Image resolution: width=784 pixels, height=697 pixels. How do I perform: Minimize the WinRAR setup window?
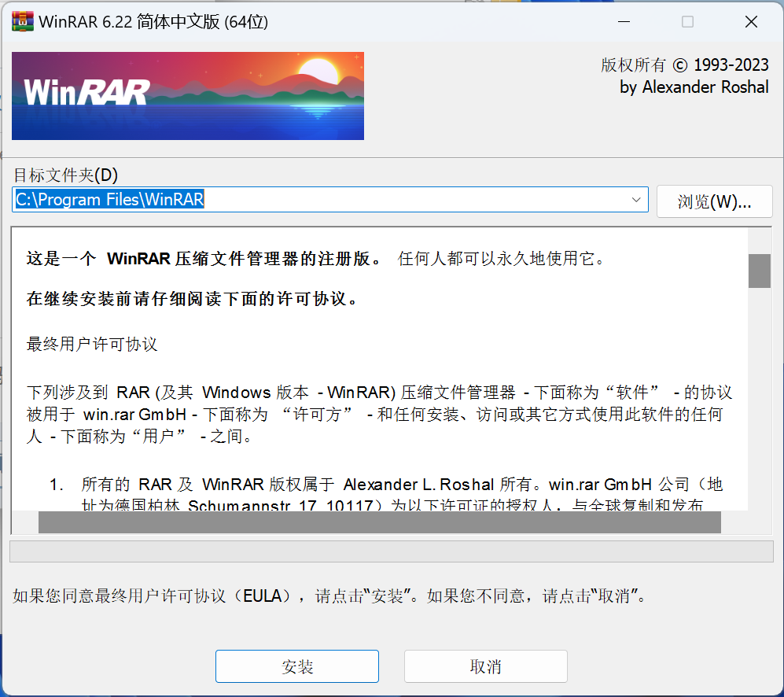pos(624,21)
